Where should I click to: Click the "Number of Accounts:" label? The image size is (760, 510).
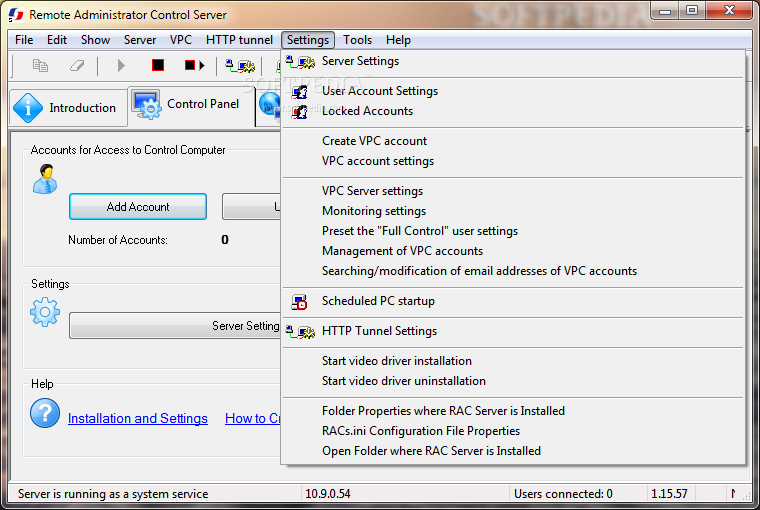coord(118,240)
